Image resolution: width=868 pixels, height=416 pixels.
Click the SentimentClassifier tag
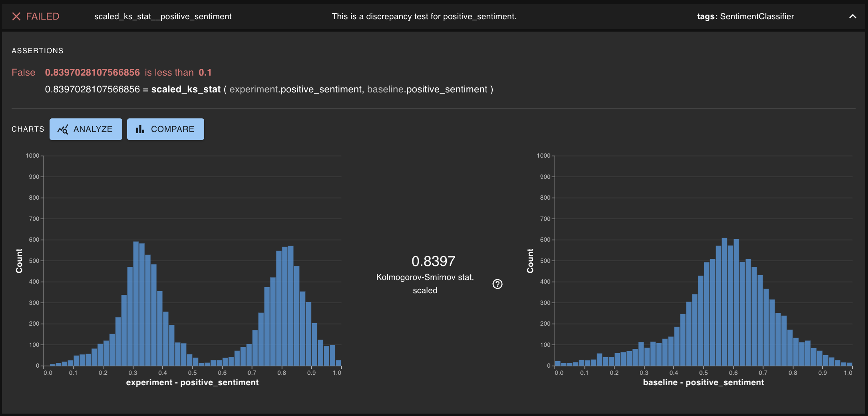pyautogui.click(x=757, y=16)
